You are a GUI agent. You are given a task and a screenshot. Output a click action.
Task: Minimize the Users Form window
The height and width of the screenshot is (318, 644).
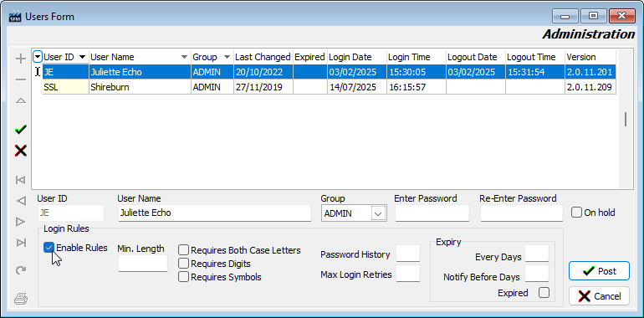coord(565,17)
